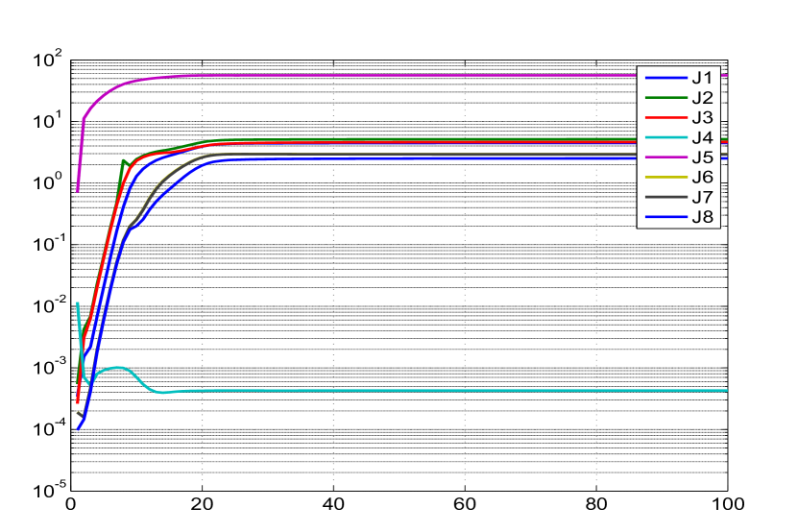798x532 pixels.
Task: Click the x-axis tick label 80
Action: tap(596, 504)
